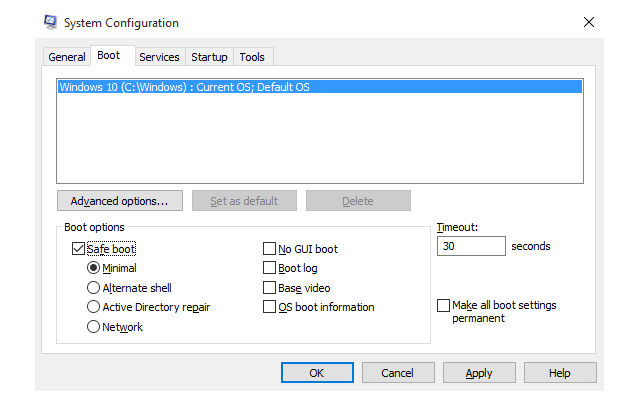Click the Timeout seconds input field

coord(471,246)
